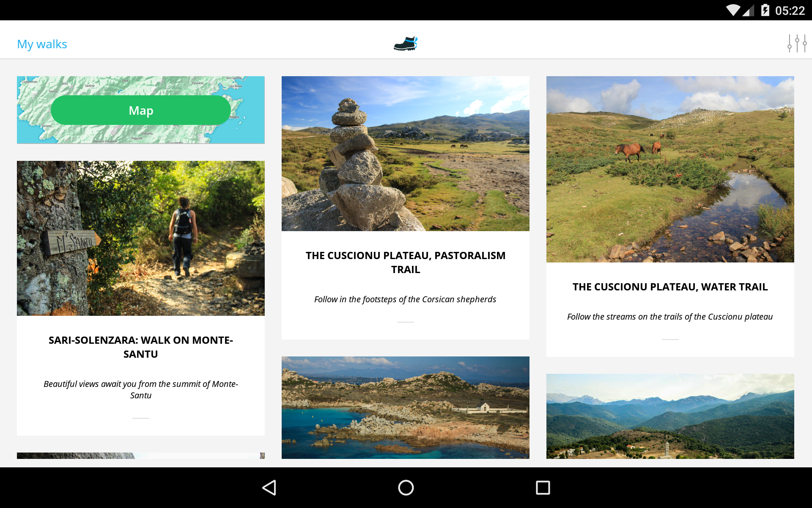Select Sari-Solenzara walk on Monte-Santu title
The width and height of the screenshot is (812, 508).
(x=141, y=347)
